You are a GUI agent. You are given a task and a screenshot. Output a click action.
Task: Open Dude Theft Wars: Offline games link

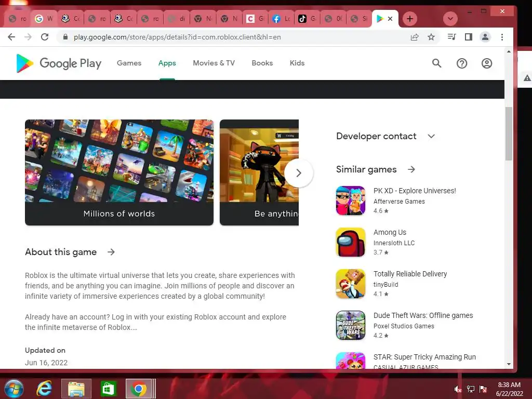coord(423,315)
